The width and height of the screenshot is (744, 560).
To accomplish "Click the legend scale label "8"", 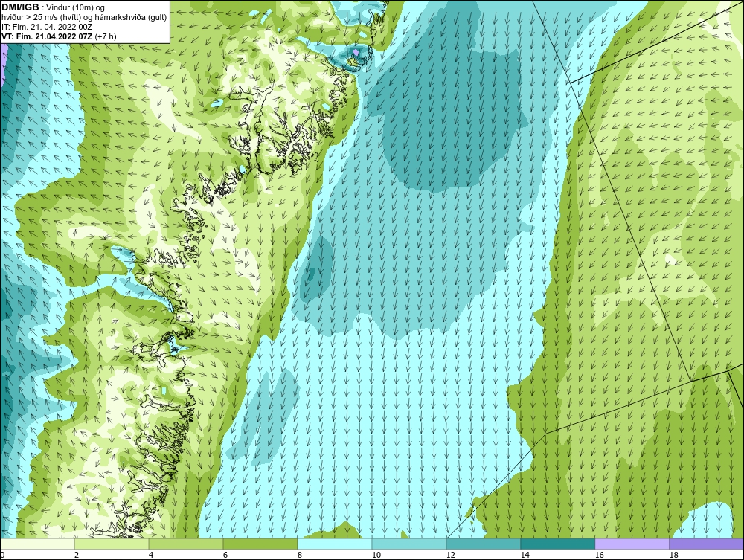I will [x=300, y=555].
